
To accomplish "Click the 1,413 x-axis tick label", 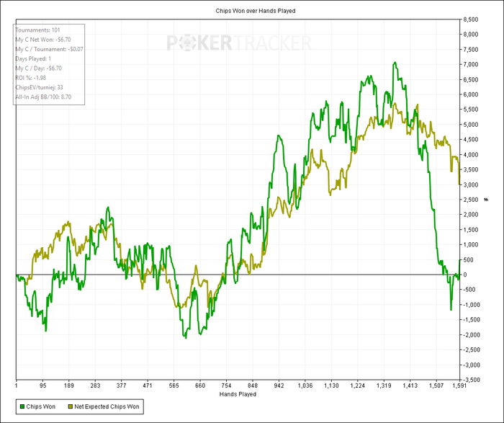I will (410, 386).
